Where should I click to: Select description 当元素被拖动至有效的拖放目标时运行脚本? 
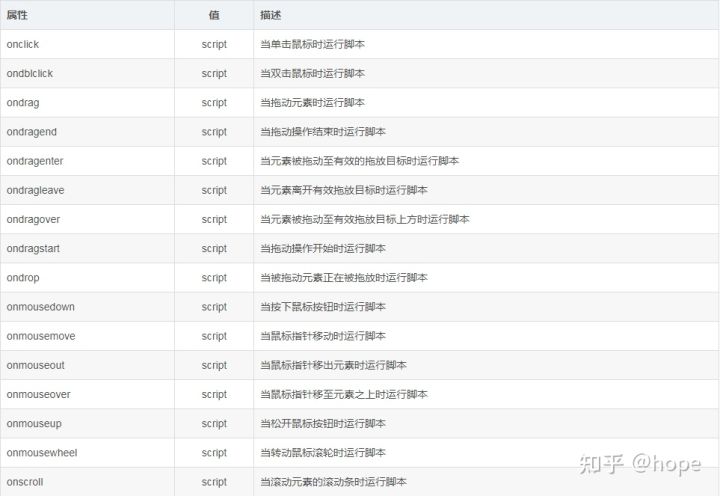360,161
